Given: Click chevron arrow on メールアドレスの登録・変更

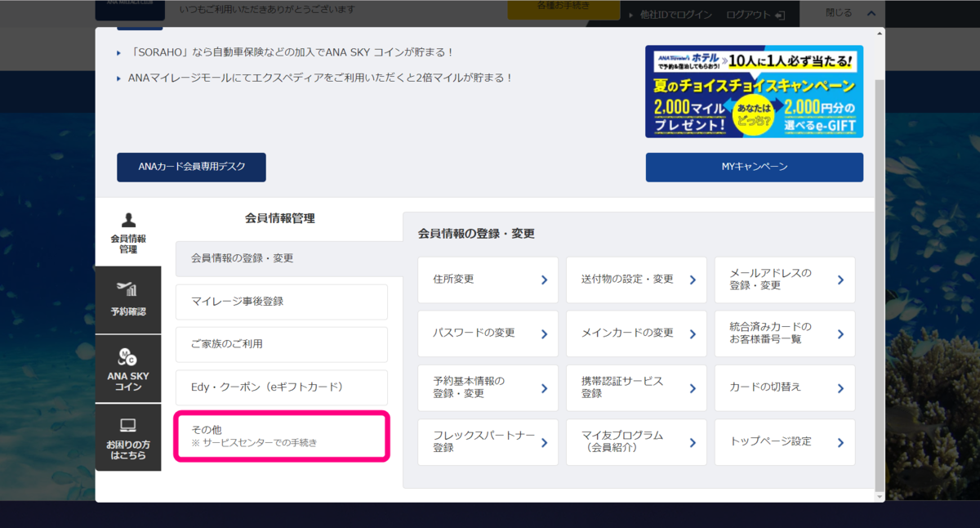Looking at the screenshot, I should tap(840, 280).
